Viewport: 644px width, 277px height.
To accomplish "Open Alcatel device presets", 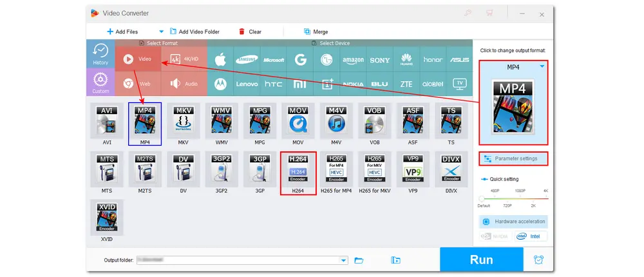I will (433, 84).
